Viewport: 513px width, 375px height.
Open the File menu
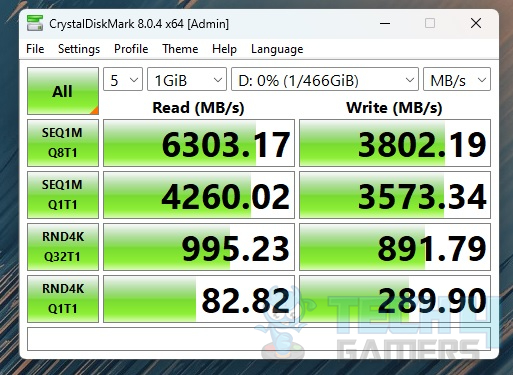pyautogui.click(x=35, y=49)
